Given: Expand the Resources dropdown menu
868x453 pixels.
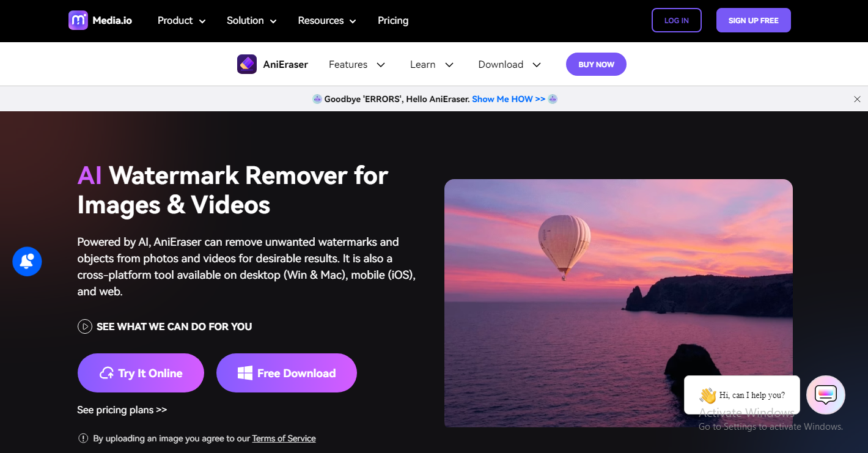Looking at the screenshot, I should 327,21.
